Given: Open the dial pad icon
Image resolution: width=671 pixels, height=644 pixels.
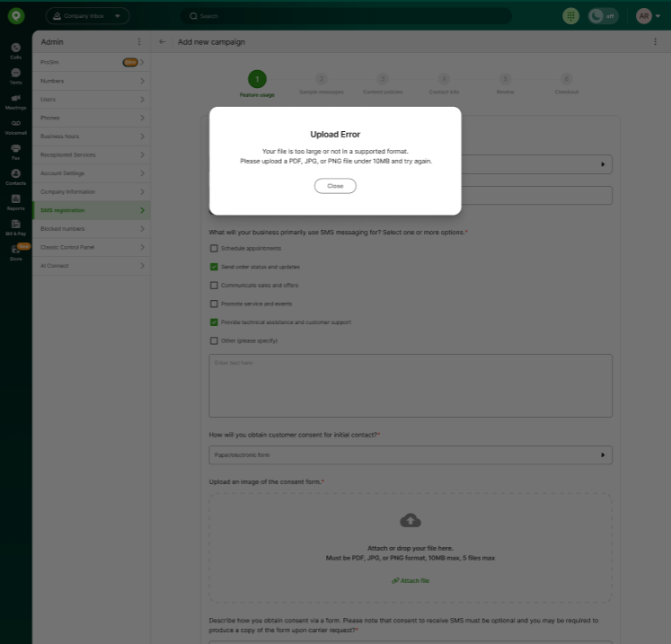Looking at the screenshot, I should [x=570, y=16].
